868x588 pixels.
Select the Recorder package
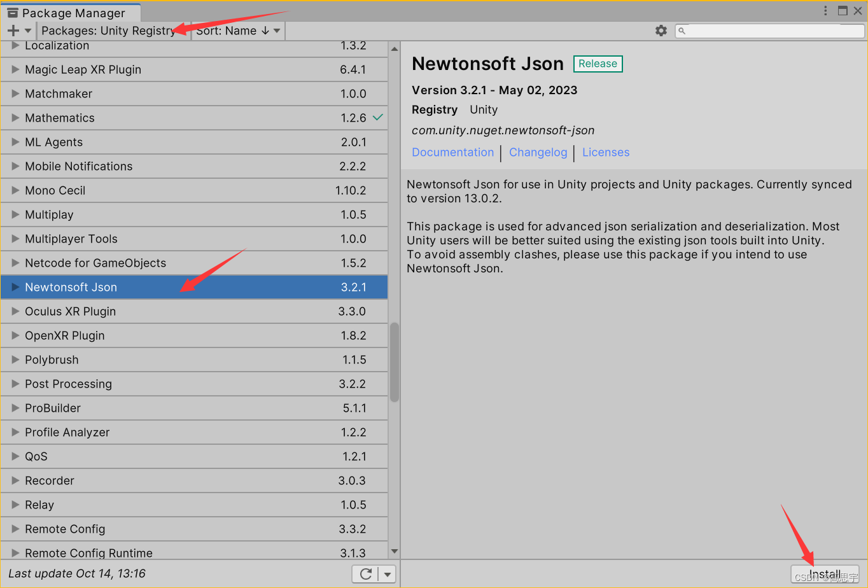point(194,480)
